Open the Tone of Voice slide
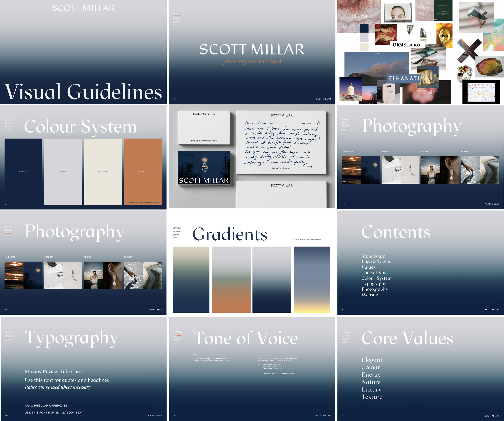The height and width of the screenshot is (421, 504). click(245, 338)
